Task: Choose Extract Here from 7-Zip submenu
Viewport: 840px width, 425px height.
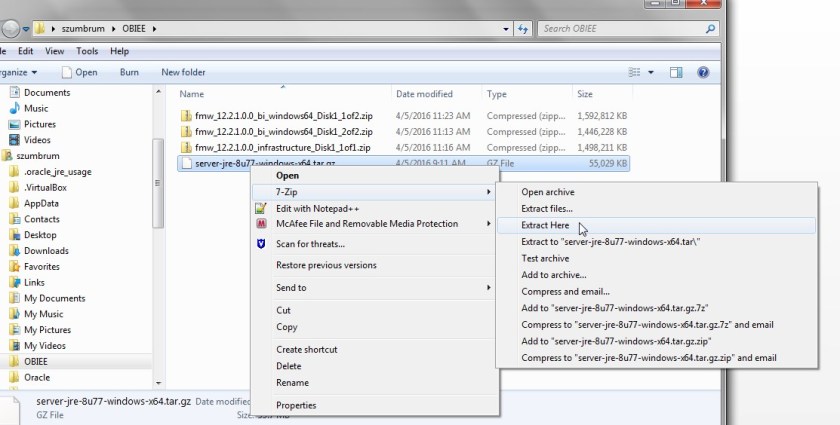Action: click(545, 225)
